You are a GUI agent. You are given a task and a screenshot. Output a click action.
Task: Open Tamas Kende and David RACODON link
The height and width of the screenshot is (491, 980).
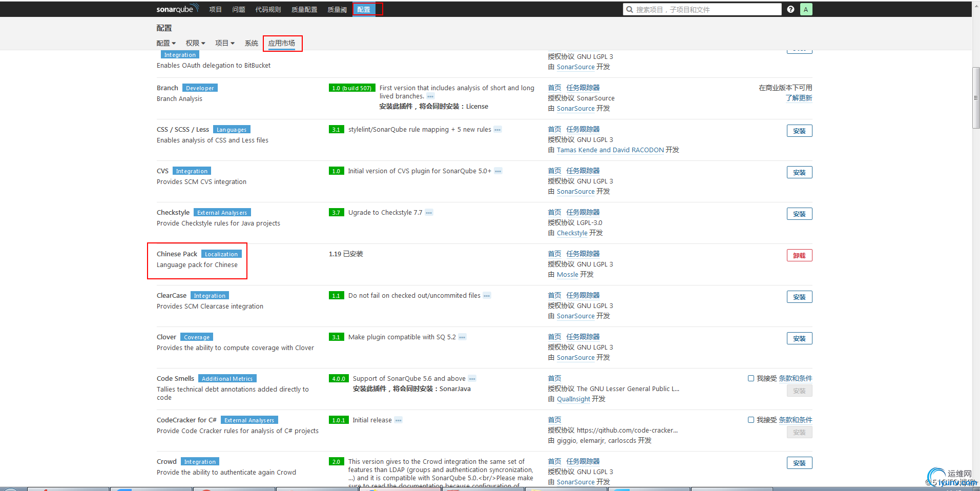610,150
